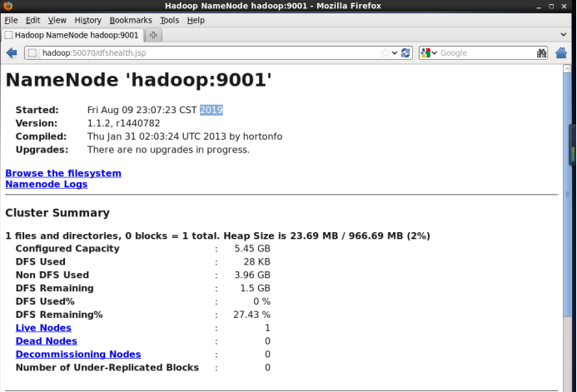Click the version text 1.1.2, r1440782
Image resolution: width=577 pixels, height=392 pixels.
tap(123, 123)
